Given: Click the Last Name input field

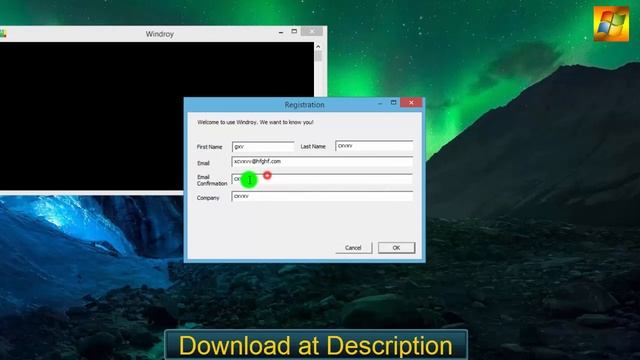Looking at the screenshot, I should 374,146.
